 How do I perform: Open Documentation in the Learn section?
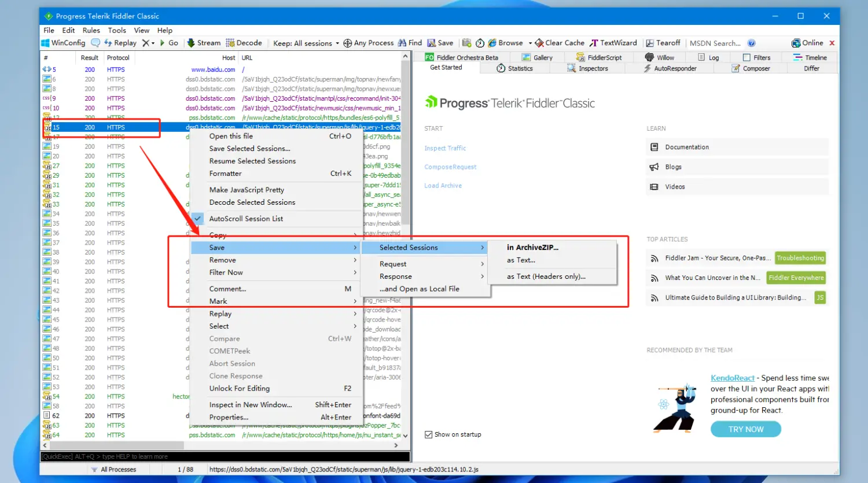pos(737,147)
